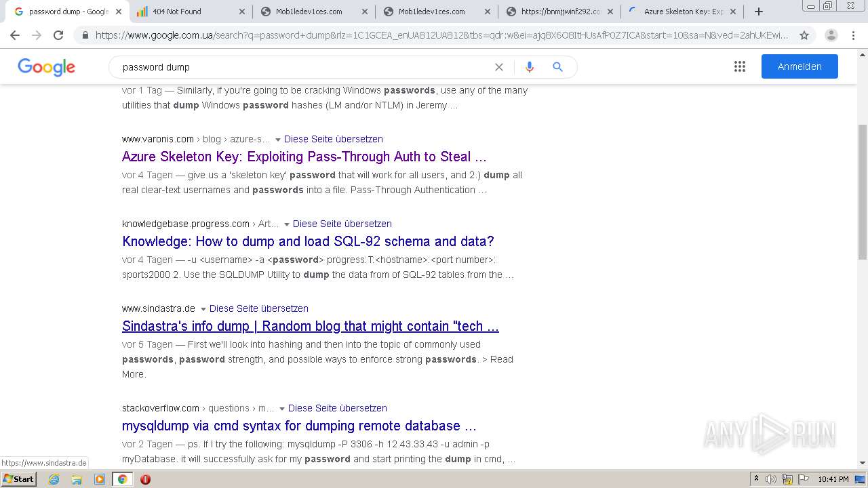Open Internet Explorer from the taskbar
Image resolution: width=868 pixels, height=488 pixels.
[x=54, y=479]
